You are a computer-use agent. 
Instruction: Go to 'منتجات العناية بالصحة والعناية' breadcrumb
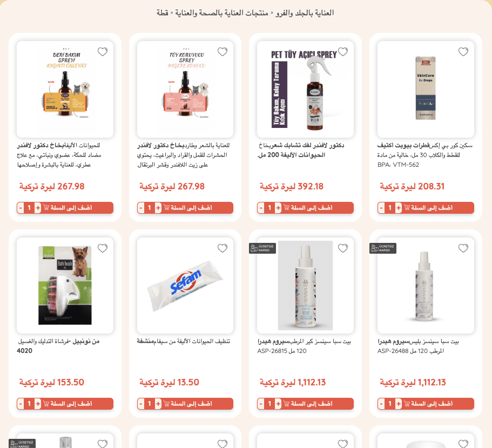(221, 13)
